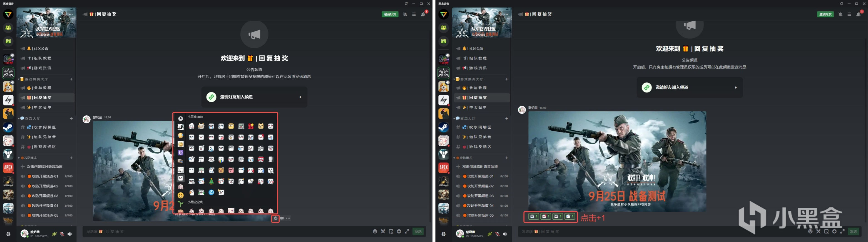Click 邀请好友加入频道 card in left window
868x242 pixels.
[254, 97]
